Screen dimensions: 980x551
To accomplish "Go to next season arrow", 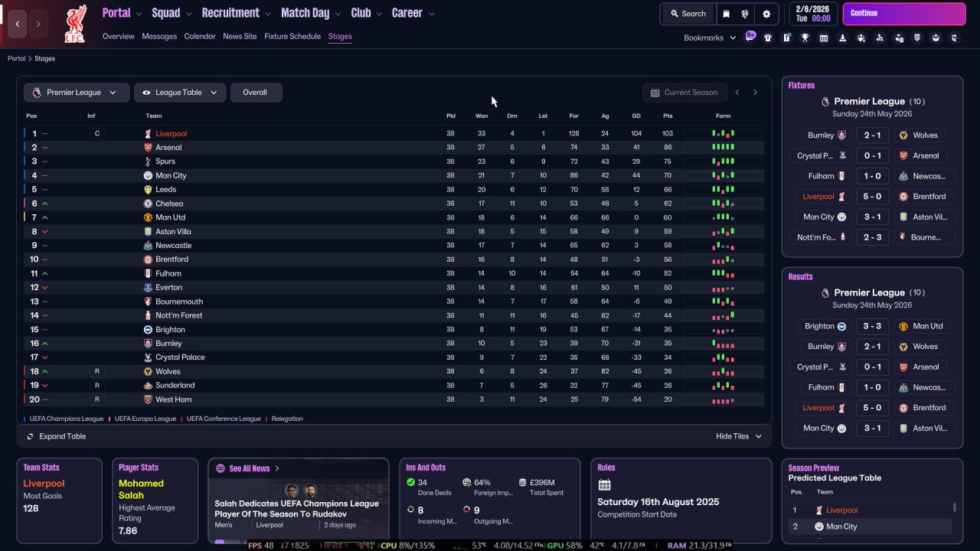I will coord(755,93).
